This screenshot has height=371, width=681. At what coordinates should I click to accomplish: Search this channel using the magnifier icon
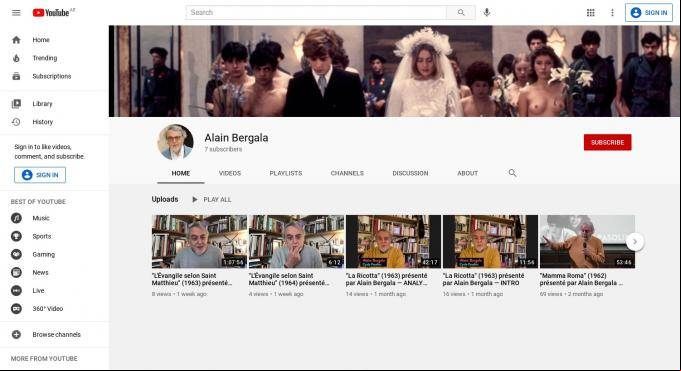tap(512, 173)
